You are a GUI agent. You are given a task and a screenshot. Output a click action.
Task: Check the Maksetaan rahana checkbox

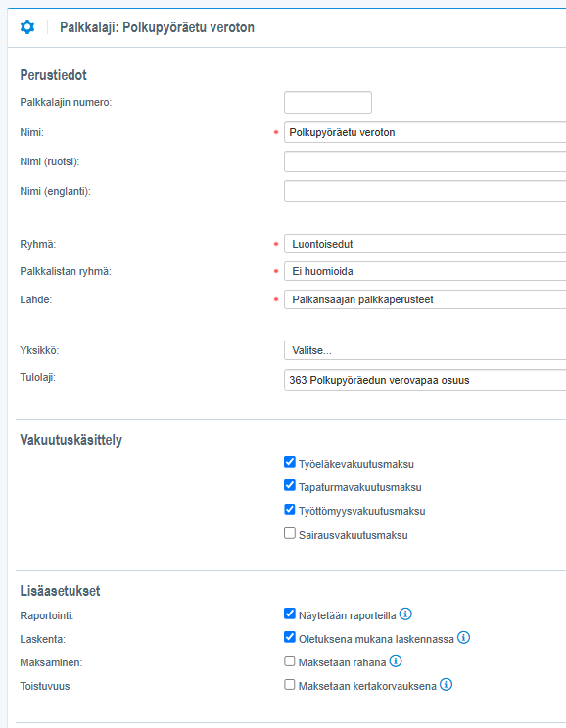(290, 661)
